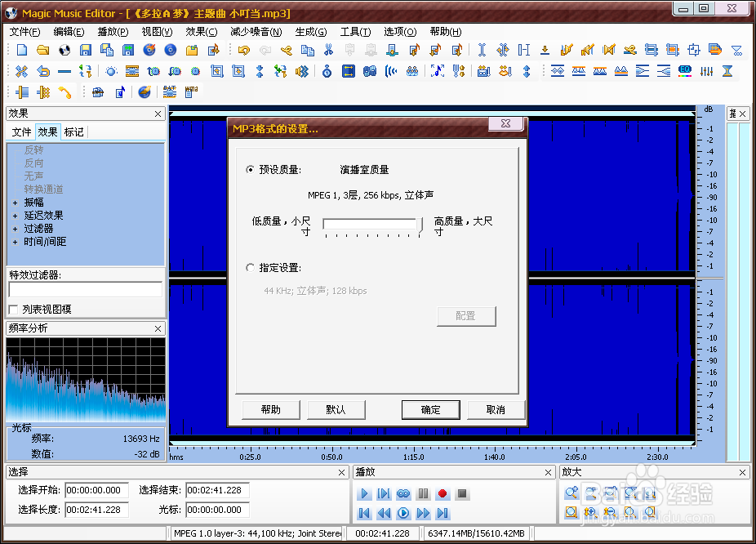Click the EQ equalizer icon

pos(685,71)
